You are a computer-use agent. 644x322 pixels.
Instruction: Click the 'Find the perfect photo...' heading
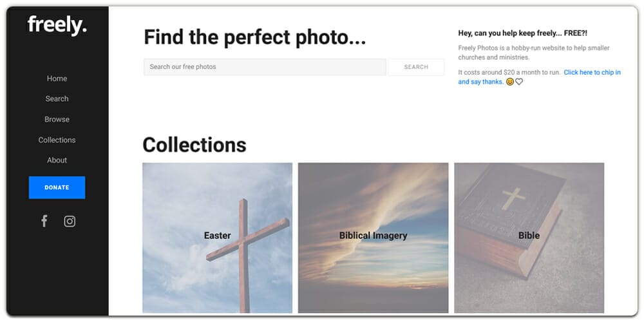pyautogui.click(x=254, y=37)
